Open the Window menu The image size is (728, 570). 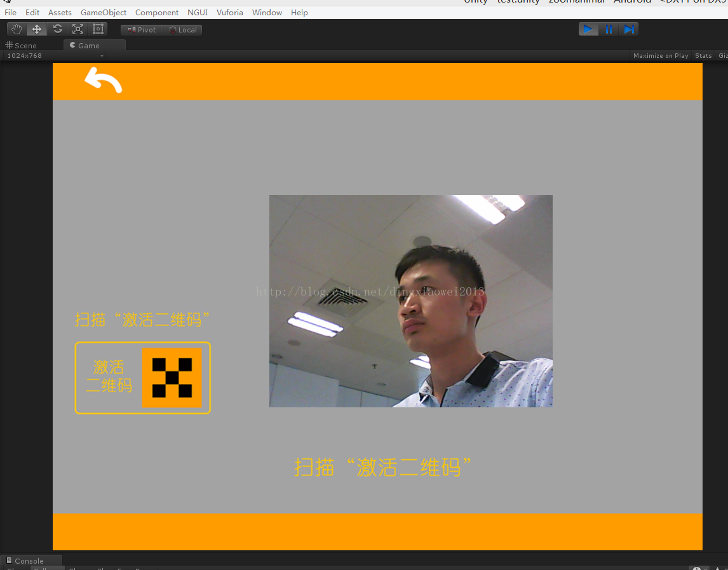267,13
